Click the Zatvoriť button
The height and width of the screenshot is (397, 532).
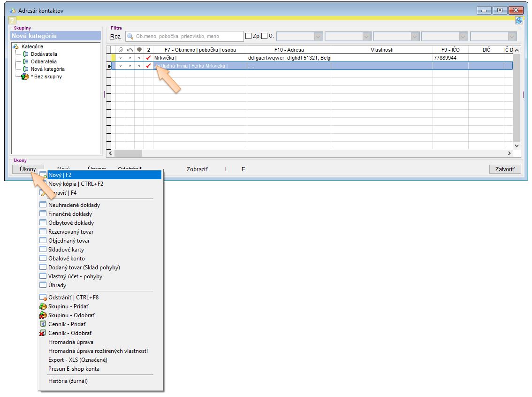(x=505, y=169)
